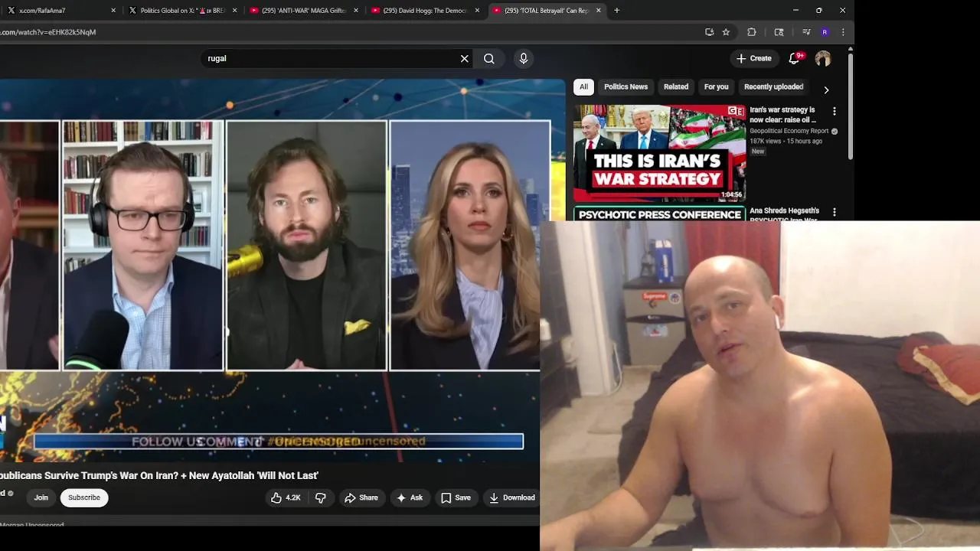The image size is (980, 551).
Task: Install app icon in address bar
Action: click(x=710, y=32)
